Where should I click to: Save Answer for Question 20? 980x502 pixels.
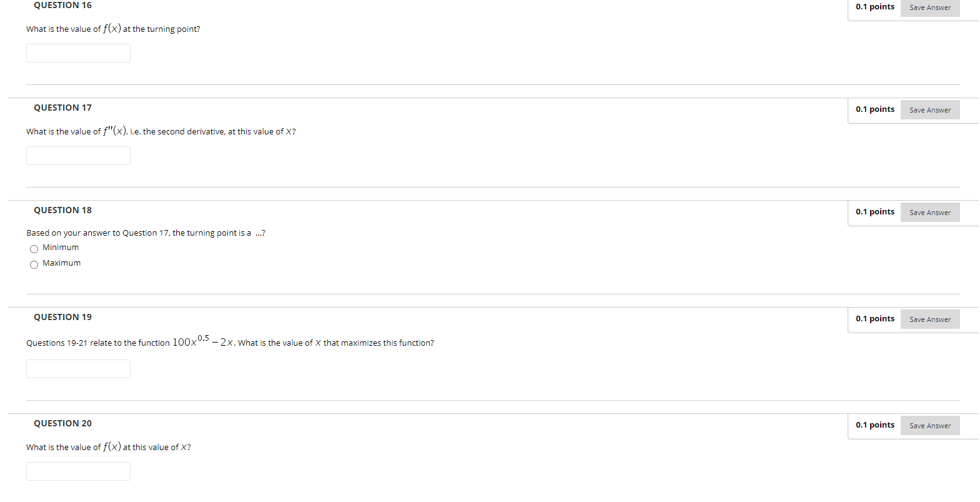tap(930, 426)
